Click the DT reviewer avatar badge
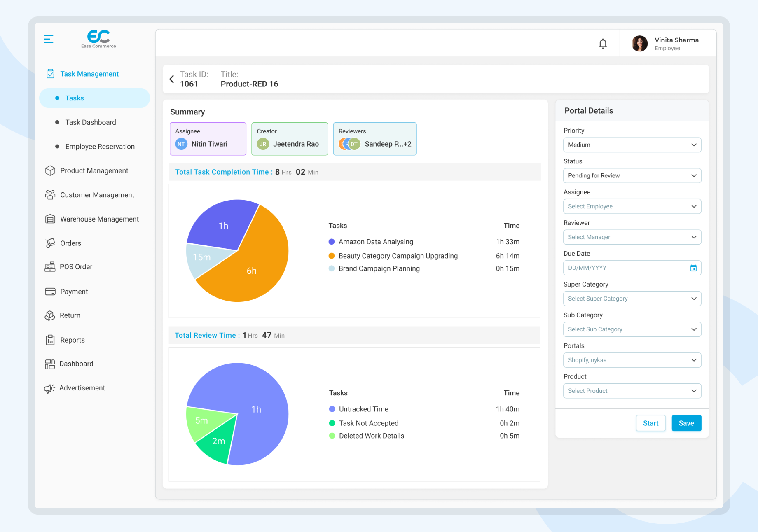 tap(354, 144)
